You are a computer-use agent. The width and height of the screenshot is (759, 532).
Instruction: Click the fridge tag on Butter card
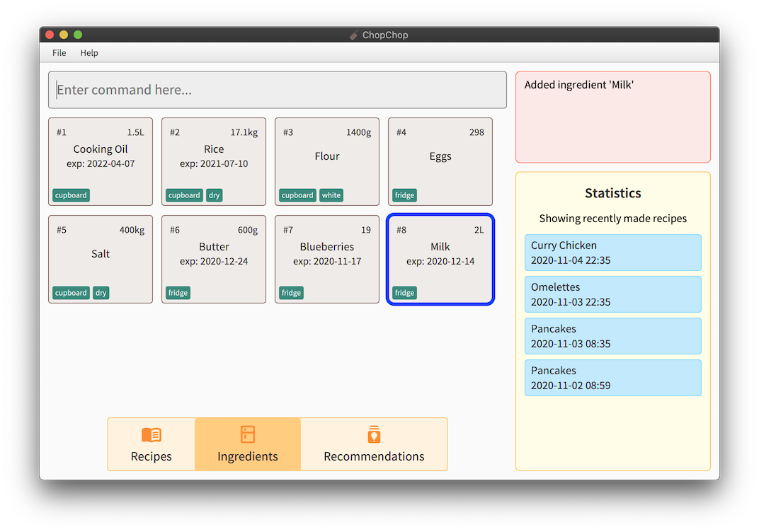(x=178, y=293)
